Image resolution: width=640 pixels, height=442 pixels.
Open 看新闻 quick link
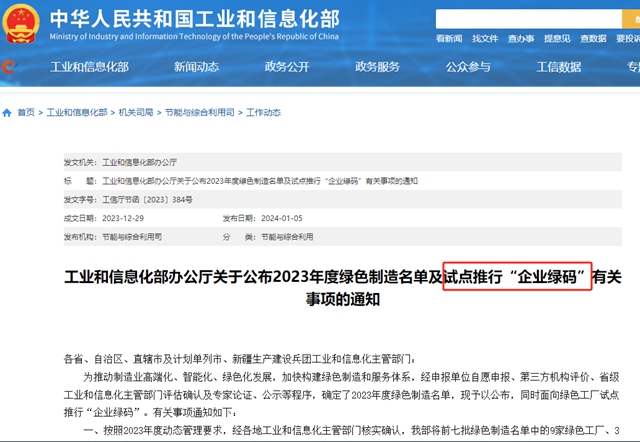click(x=449, y=39)
